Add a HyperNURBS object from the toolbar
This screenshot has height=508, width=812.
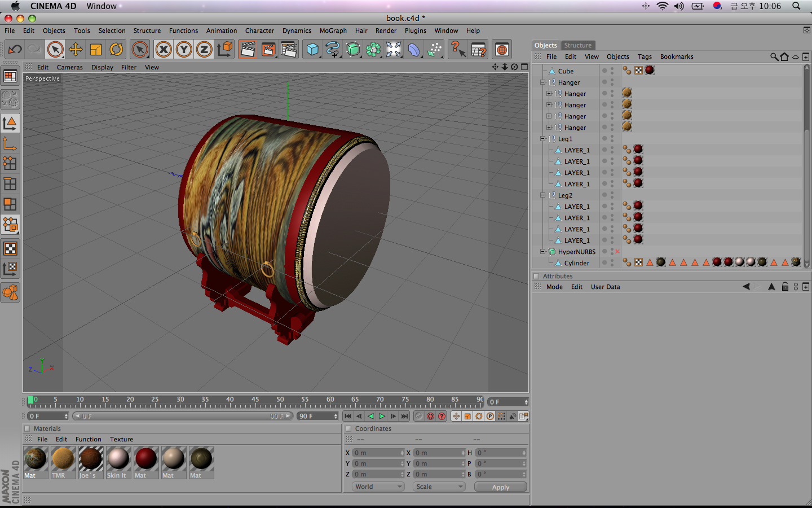[x=353, y=50]
